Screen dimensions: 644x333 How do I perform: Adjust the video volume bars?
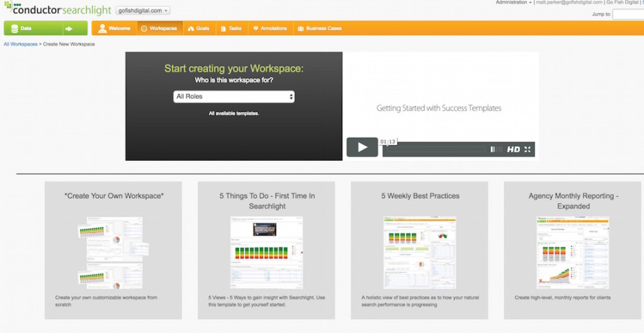[x=496, y=149]
